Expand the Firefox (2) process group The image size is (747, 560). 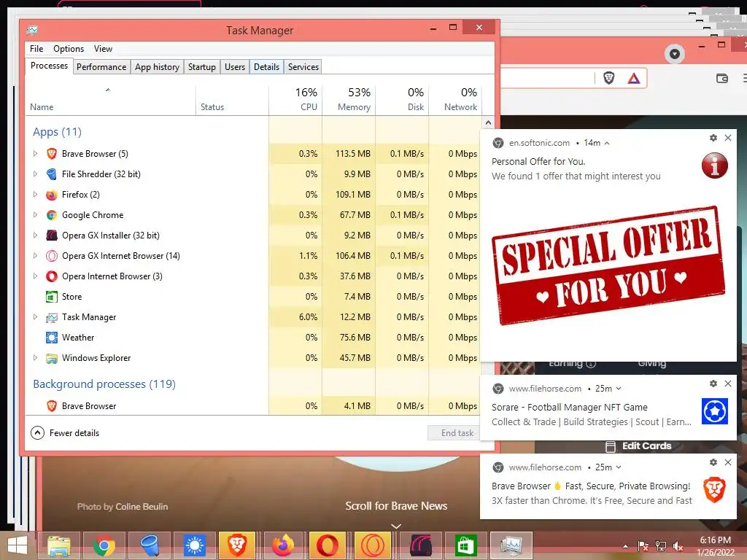tap(35, 194)
